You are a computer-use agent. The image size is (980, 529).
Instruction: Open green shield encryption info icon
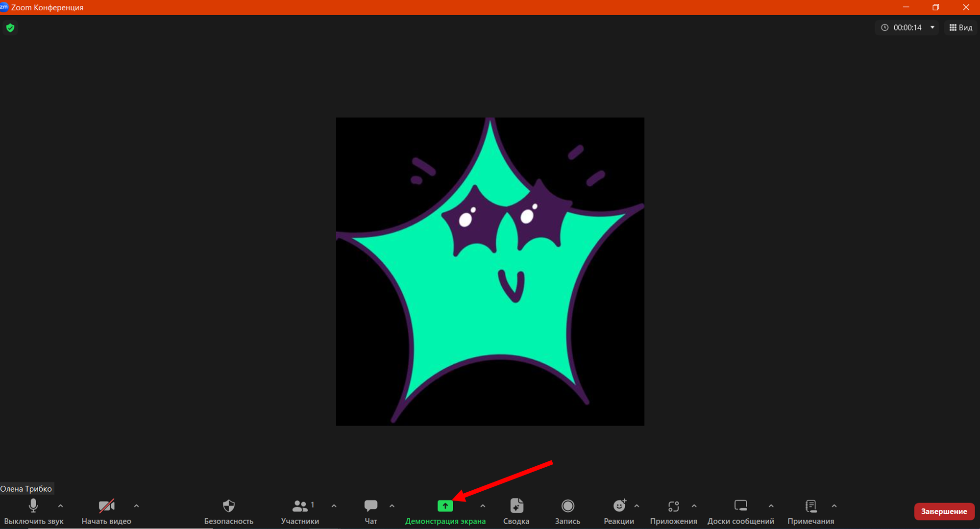click(10, 27)
